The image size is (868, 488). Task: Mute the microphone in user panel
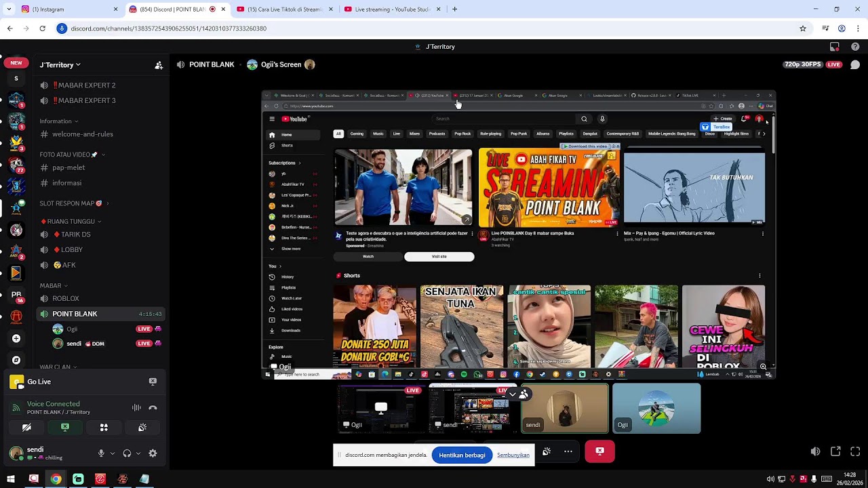coord(101,453)
